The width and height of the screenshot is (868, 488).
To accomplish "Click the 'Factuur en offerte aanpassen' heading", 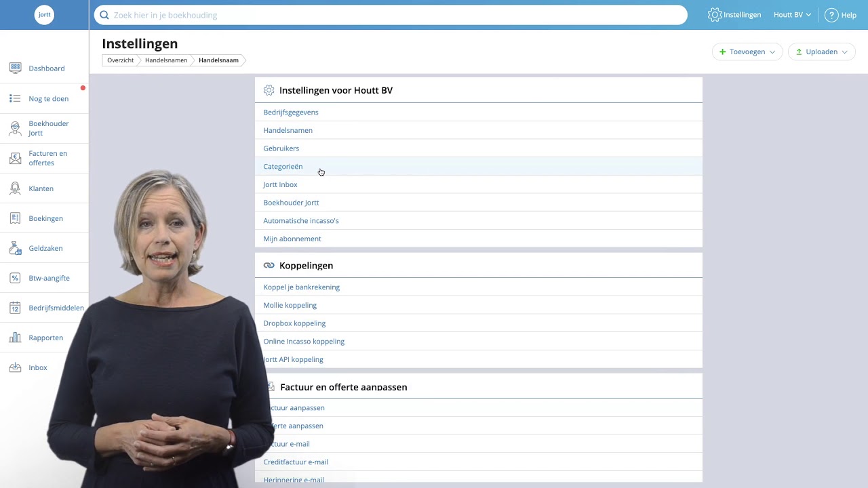I will (344, 387).
